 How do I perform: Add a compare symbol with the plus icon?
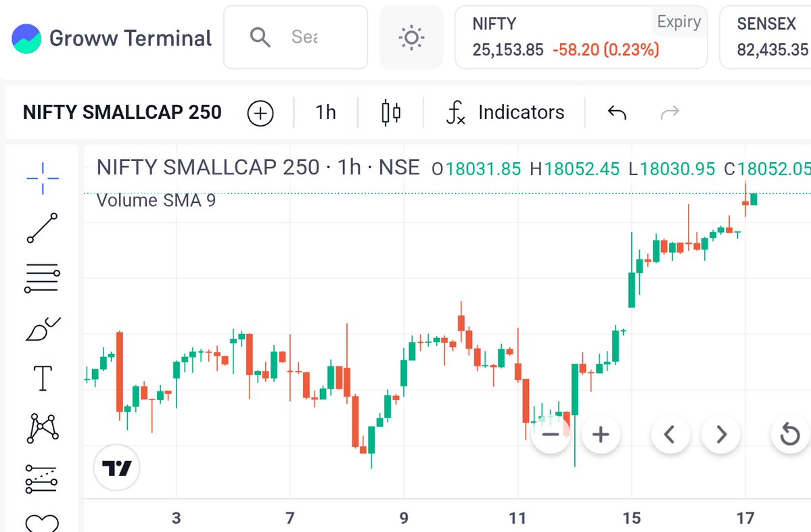coord(260,113)
